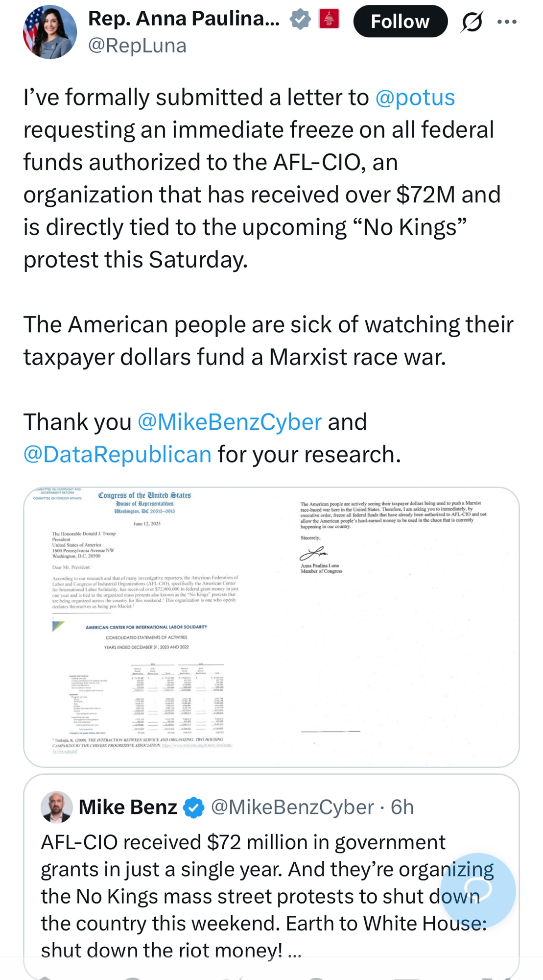This screenshot has width=543, height=980.
Task: Tap the floating blue reply bubble button
Action: coord(478,890)
